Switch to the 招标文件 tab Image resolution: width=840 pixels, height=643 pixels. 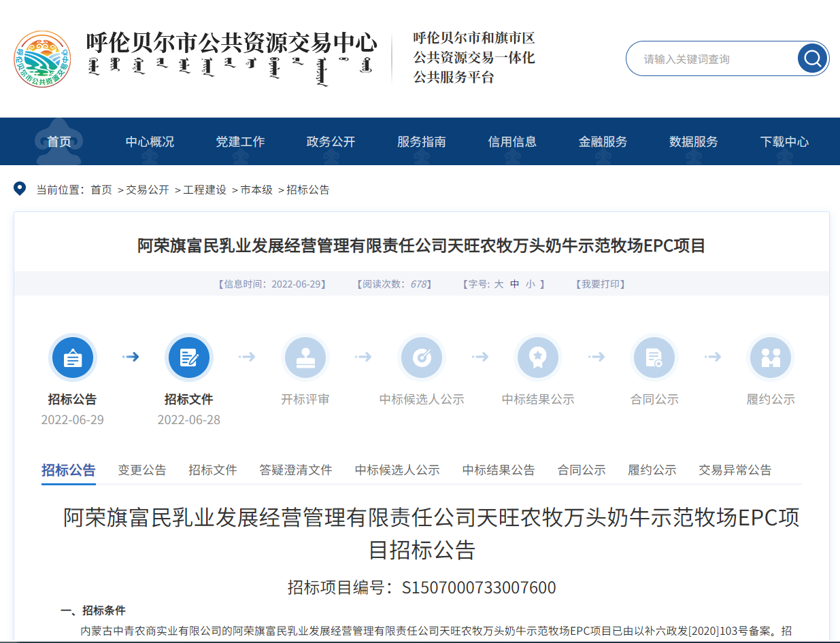[213, 470]
